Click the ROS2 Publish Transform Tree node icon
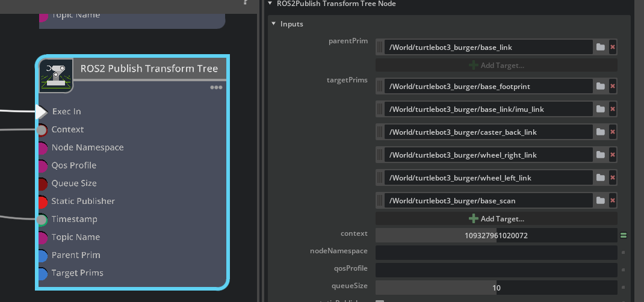644x302 pixels. click(56, 75)
